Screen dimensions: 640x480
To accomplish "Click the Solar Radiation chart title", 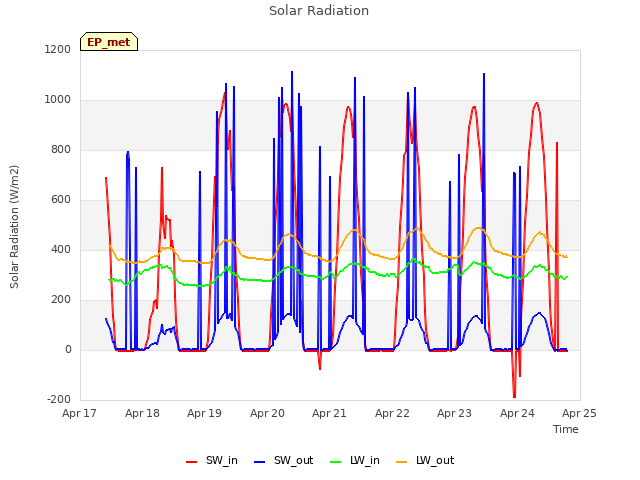I will pos(319,11).
